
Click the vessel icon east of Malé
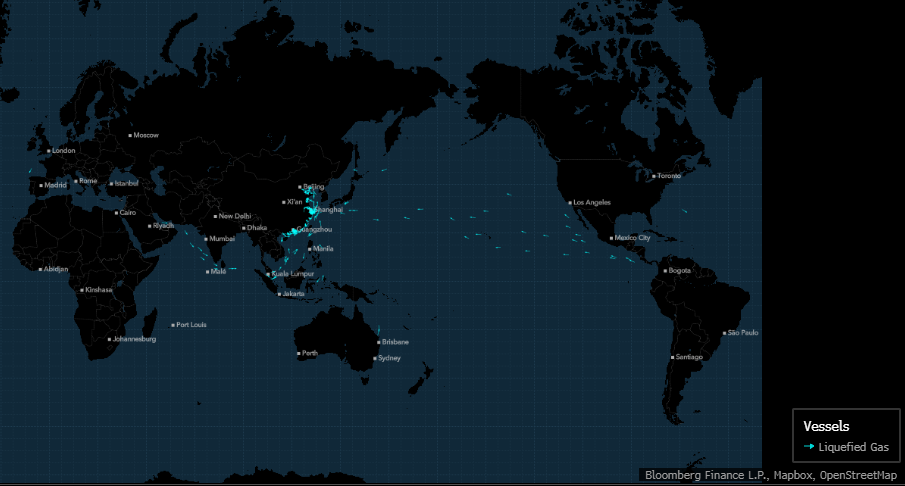click(x=232, y=269)
